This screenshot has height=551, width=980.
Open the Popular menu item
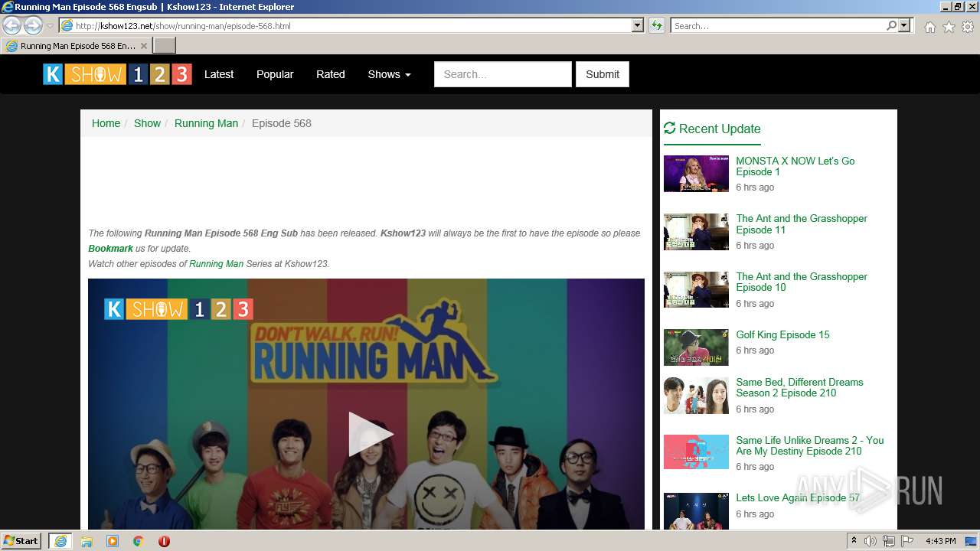tap(275, 74)
